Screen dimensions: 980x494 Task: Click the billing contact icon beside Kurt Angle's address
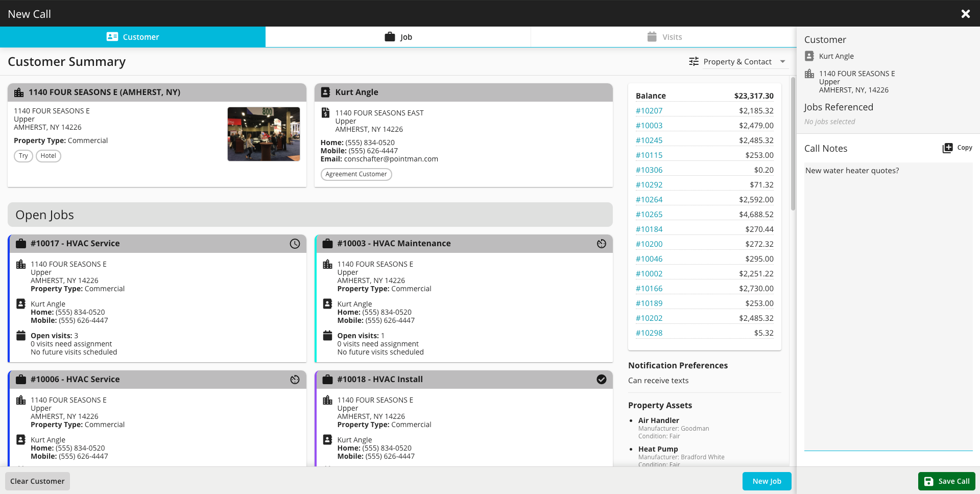(326, 113)
